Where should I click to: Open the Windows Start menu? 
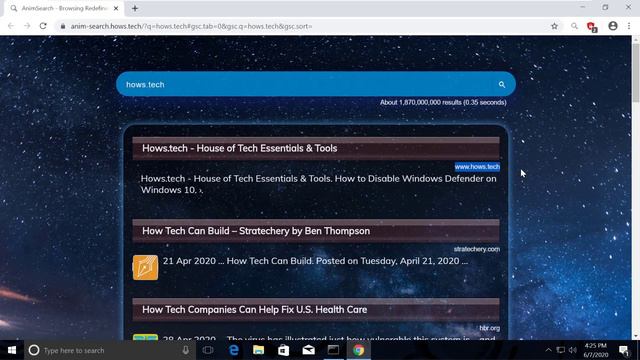tap(12, 350)
